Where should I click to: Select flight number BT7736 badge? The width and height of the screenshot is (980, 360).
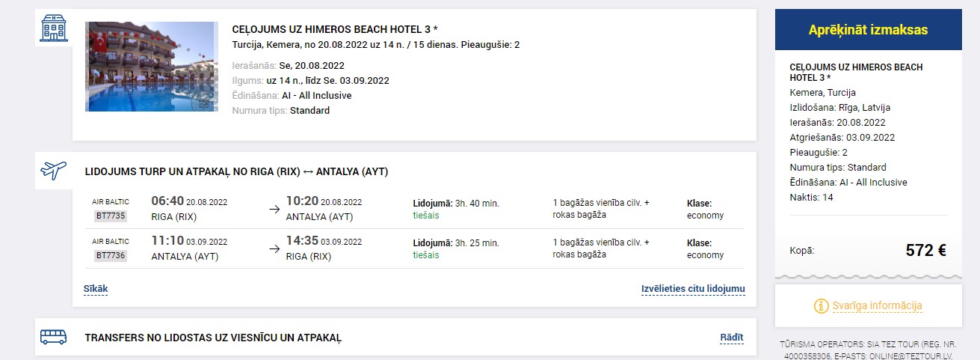(111, 255)
